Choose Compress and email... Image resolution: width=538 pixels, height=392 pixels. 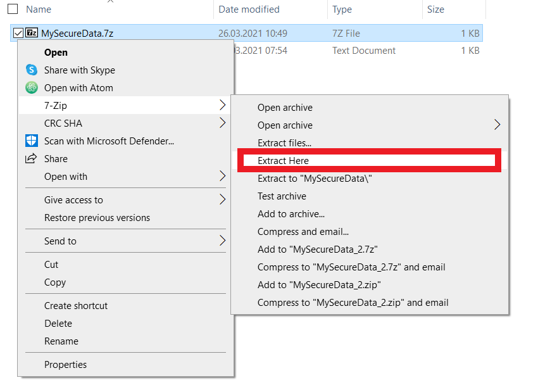370,232
